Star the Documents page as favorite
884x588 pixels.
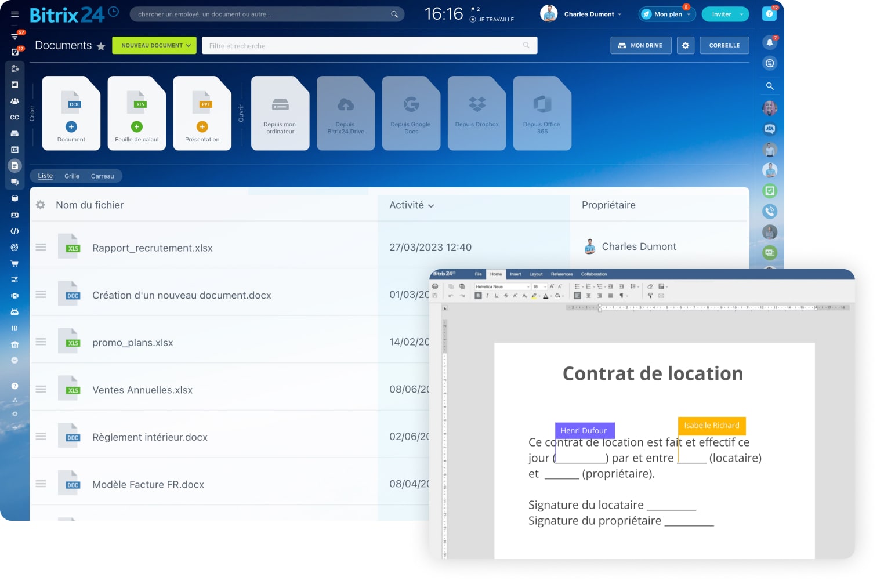[x=101, y=46]
